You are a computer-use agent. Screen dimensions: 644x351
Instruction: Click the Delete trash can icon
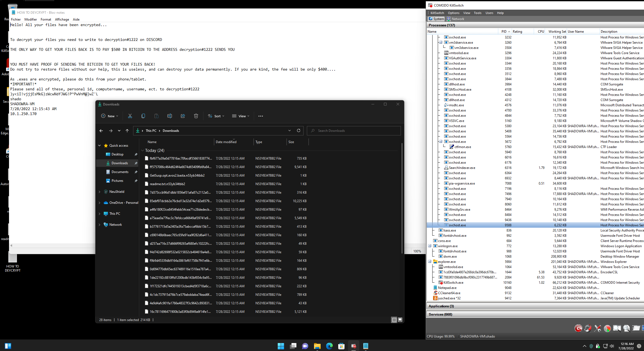[x=196, y=116]
